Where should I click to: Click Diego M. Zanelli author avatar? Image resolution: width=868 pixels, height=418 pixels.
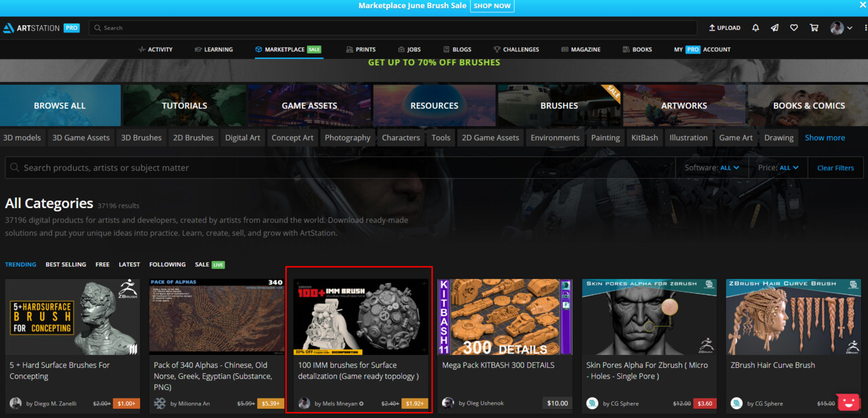click(16, 403)
